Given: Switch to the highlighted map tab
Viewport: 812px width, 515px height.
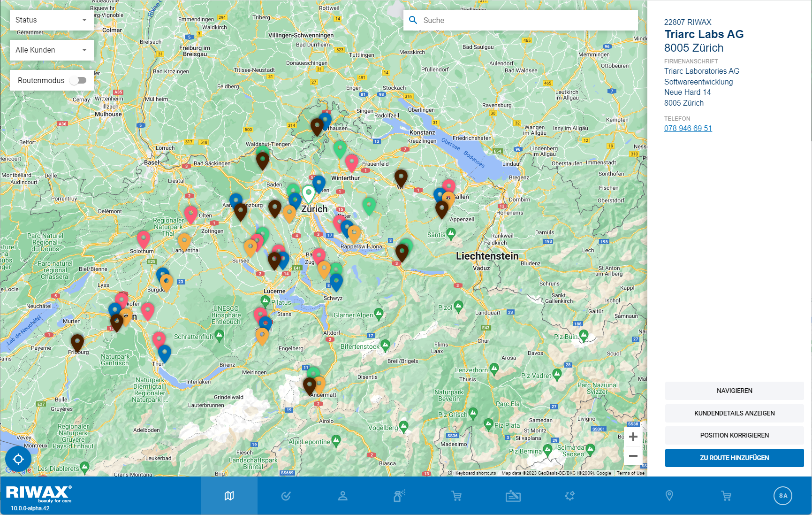Looking at the screenshot, I should (x=229, y=495).
